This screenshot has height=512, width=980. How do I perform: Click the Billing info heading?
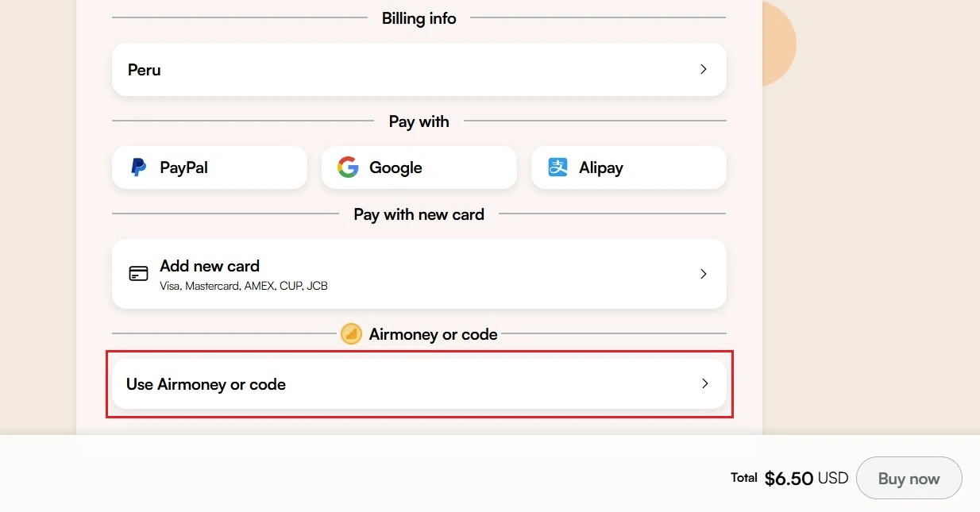click(x=419, y=18)
